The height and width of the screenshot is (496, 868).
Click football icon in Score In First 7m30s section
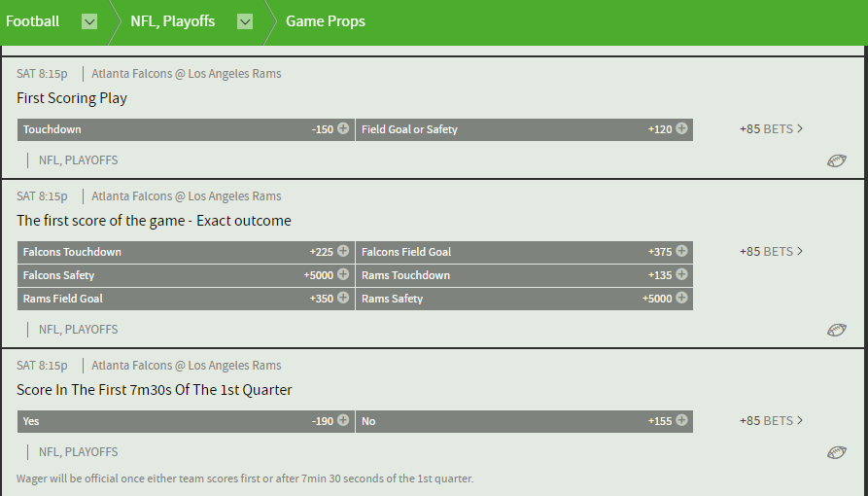click(837, 452)
